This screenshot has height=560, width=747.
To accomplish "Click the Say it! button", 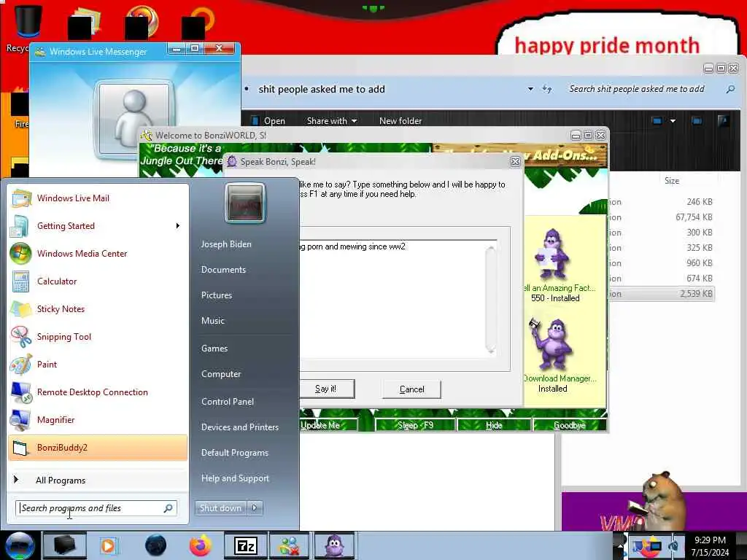I will pos(326,389).
